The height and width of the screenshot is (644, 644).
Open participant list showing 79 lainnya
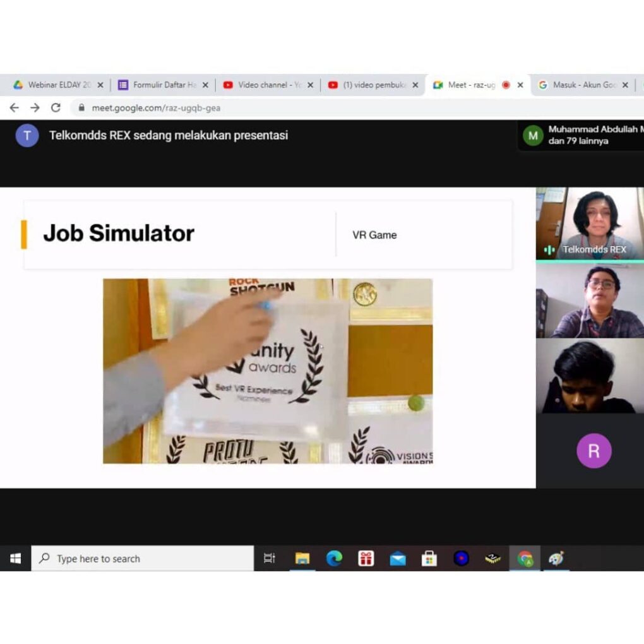[581, 135]
